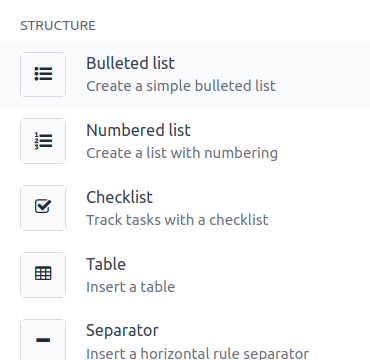Click blank area right of Table entry
The height and width of the screenshot is (360, 370).
point(273,275)
